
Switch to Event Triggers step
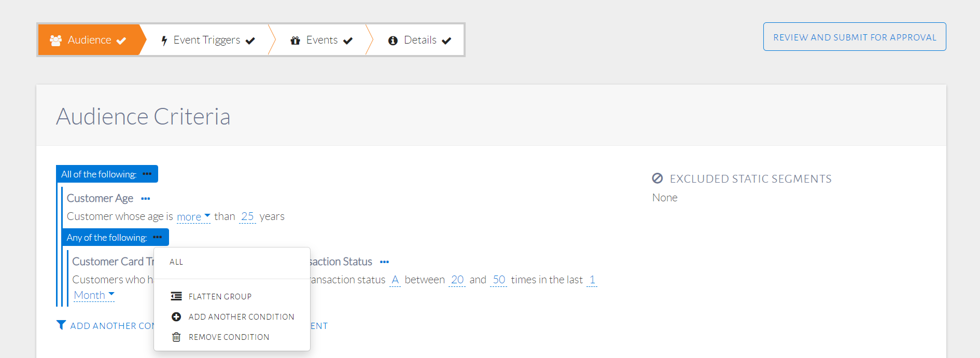[x=207, y=40]
